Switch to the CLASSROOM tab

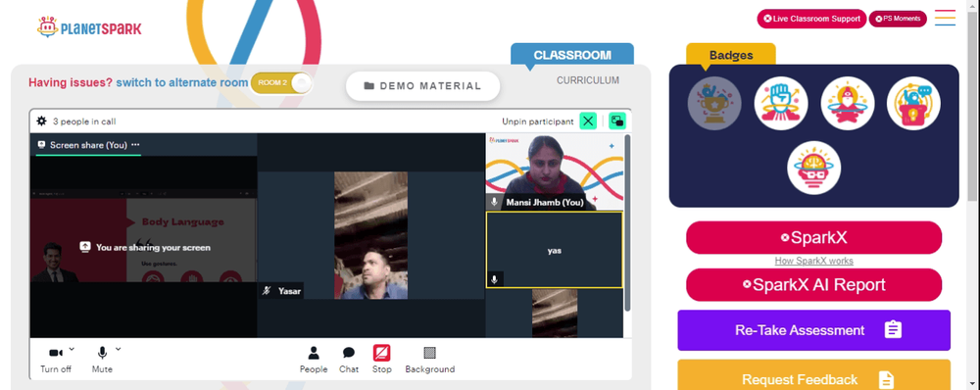tap(572, 54)
